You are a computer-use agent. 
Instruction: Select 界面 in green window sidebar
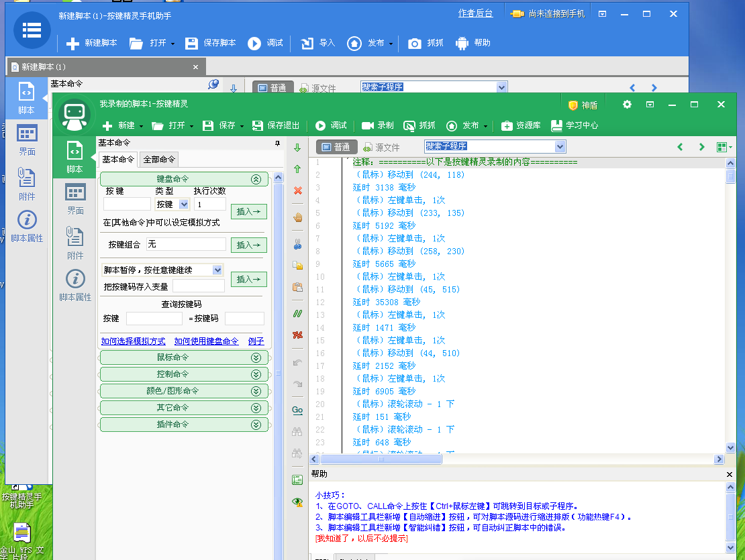tap(75, 199)
